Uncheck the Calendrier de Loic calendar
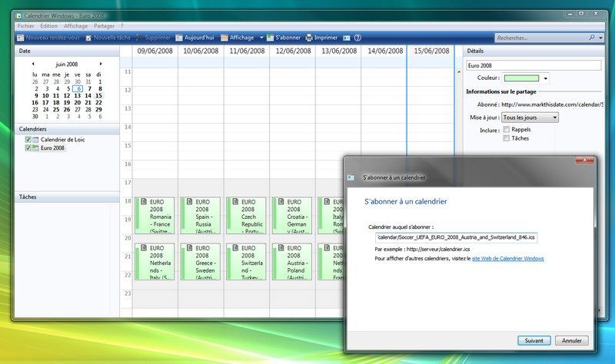Image resolution: width=615 pixels, height=364 pixels. pos(28,140)
